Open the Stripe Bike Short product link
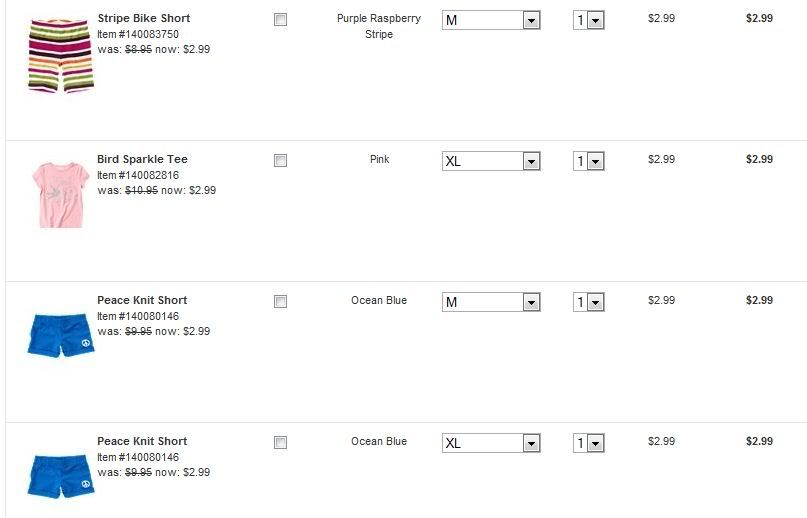Screen dimensions: 807x518 [x=143, y=18]
